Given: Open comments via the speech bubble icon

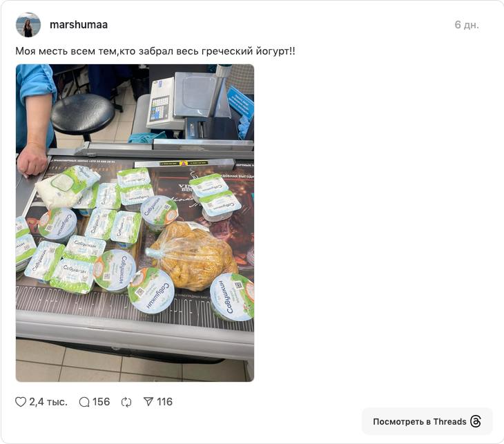Looking at the screenshot, I should [84, 402].
